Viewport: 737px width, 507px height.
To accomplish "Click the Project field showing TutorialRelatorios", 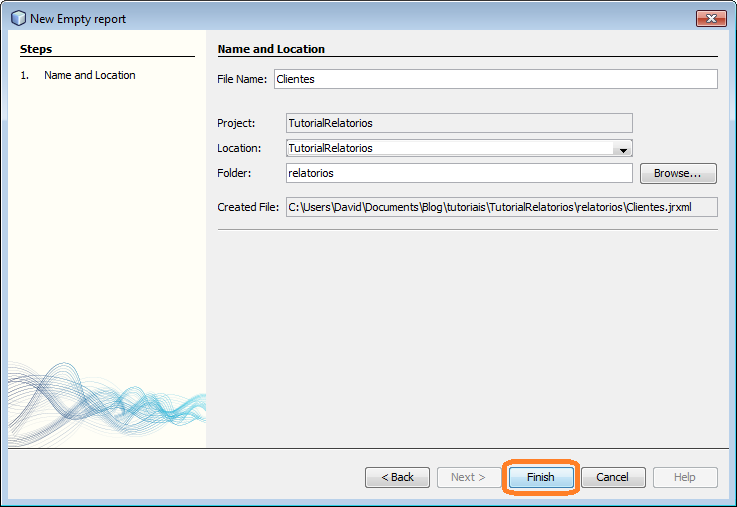I will click(458, 123).
